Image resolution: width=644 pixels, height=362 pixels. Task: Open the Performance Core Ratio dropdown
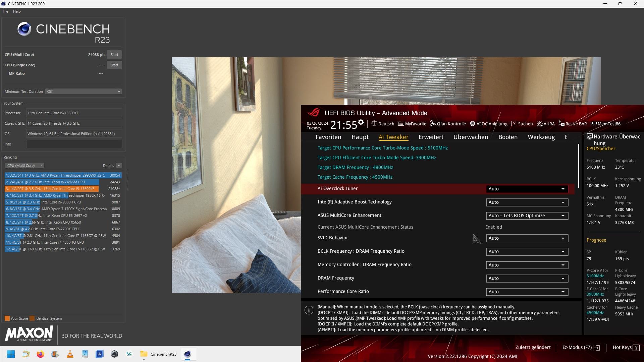click(527, 292)
